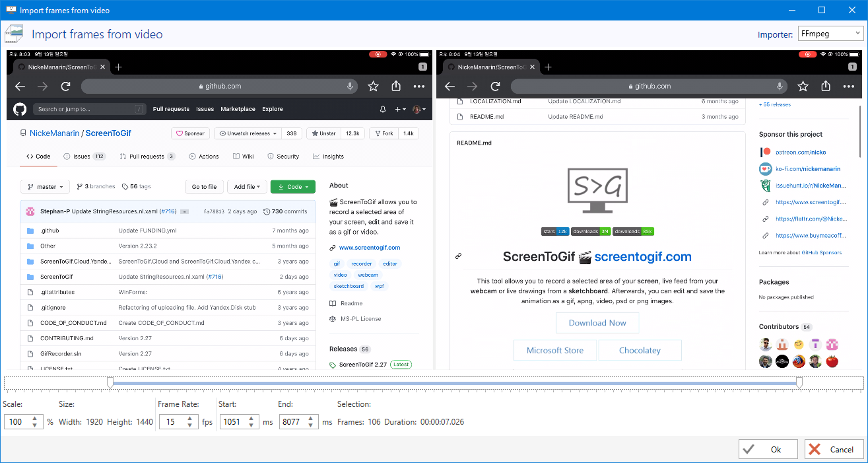
Task: Click the notifications bell in left preview
Action: [383, 109]
